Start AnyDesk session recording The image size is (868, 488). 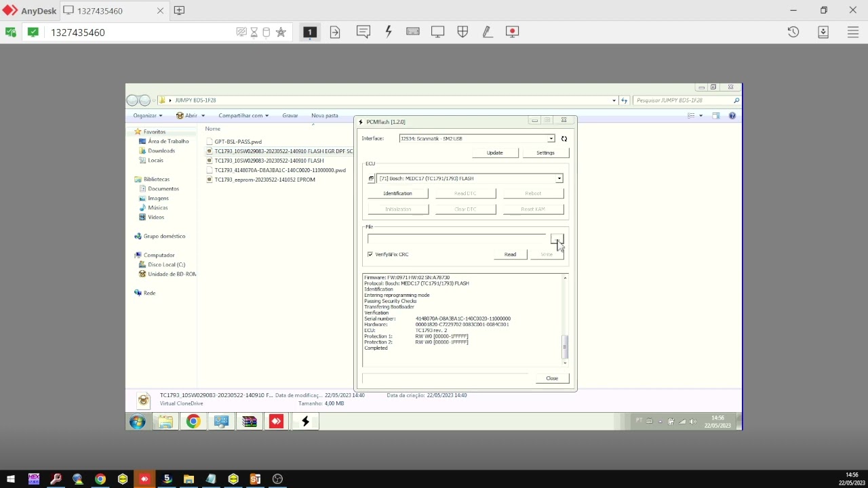[x=512, y=32]
